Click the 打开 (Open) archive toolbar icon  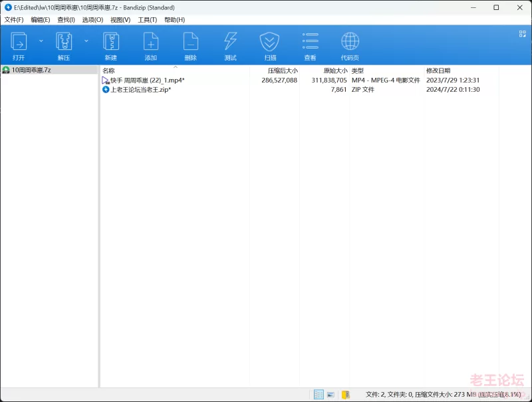pos(19,41)
